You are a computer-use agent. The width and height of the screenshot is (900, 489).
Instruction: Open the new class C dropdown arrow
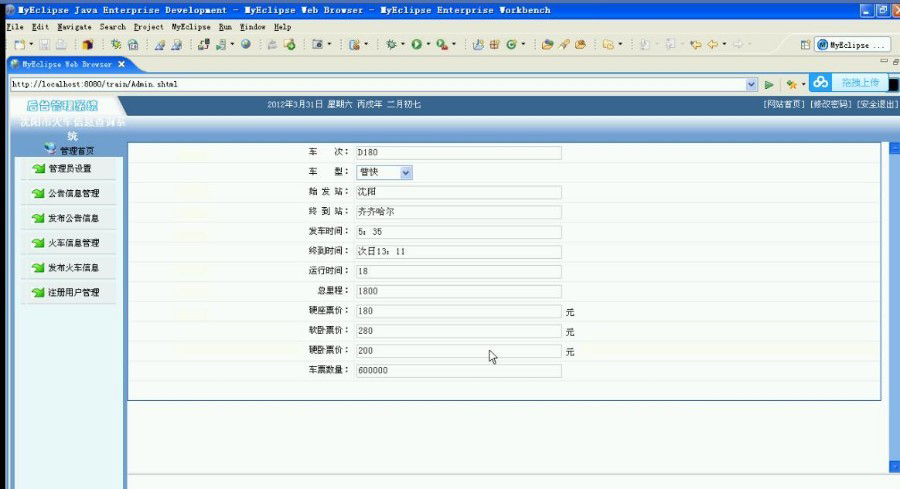[523, 44]
